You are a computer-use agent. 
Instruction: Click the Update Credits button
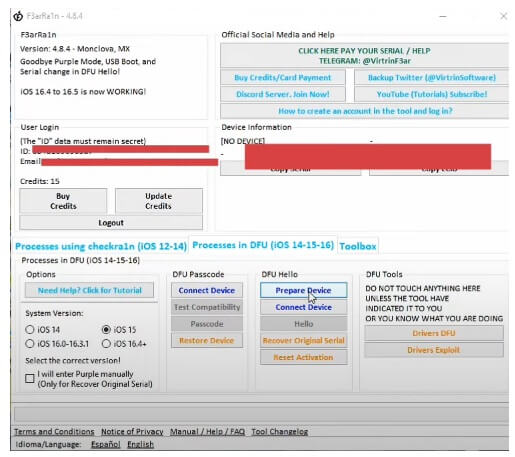click(x=158, y=201)
